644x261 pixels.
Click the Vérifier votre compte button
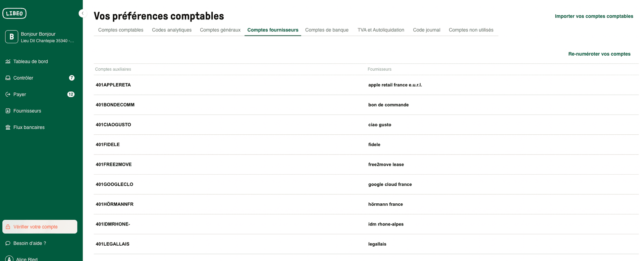(40, 227)
